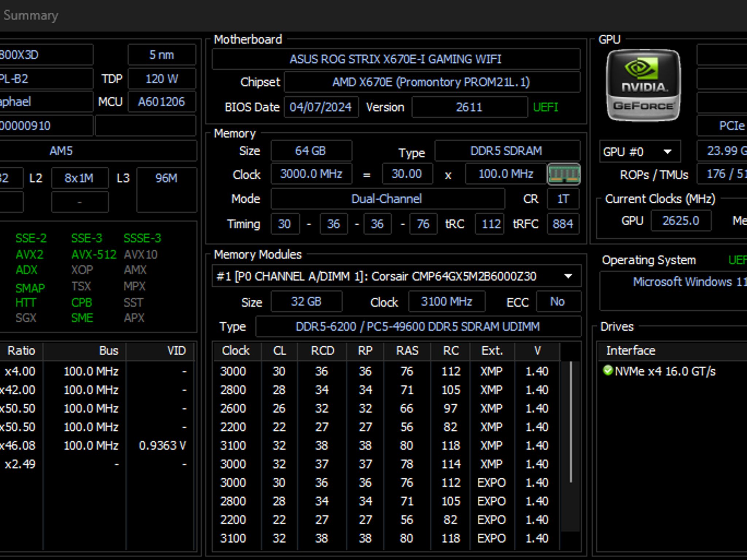Click the 5 nm process field
747x560 pixels.
tap(162, 55)
